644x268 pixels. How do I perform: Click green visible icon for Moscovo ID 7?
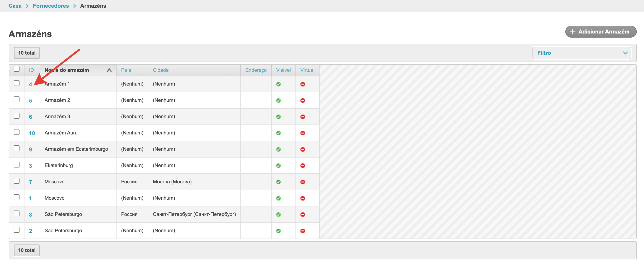[278, 182]
